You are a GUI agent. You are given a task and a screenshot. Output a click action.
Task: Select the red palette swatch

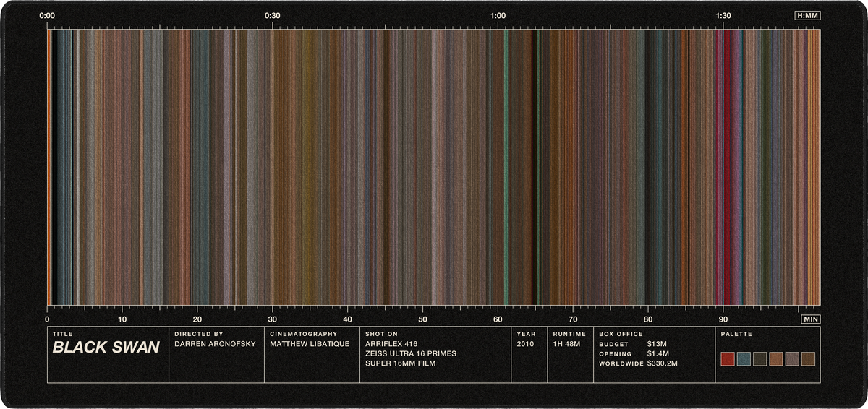click(728, 359)
